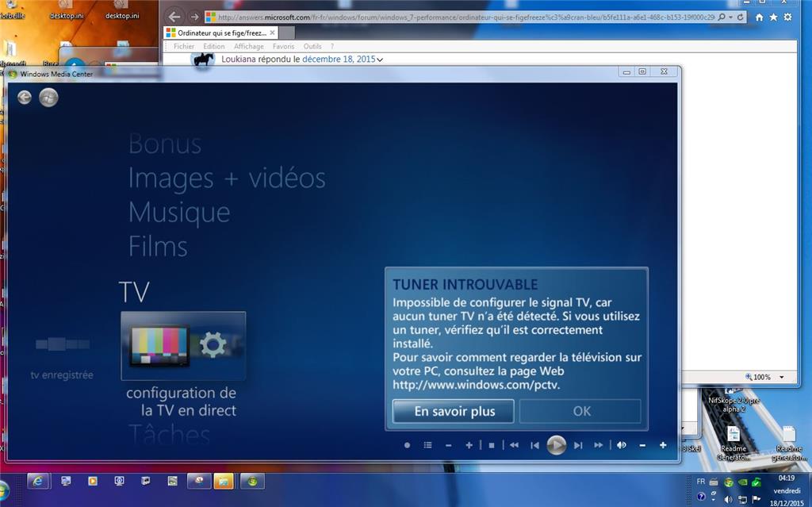This screenshot has width=812, height=507.
Task: Click the Media Center back arrow button
Action: (25, 98)
